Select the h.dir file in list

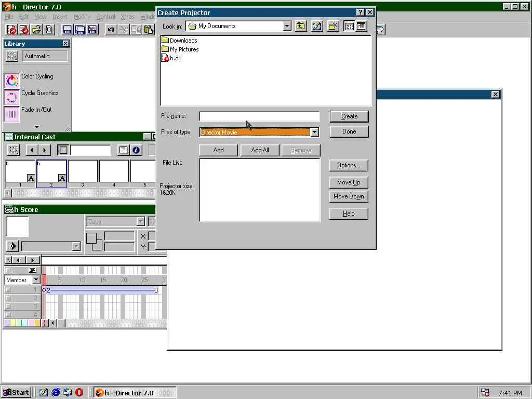click(x=171, y=58)
